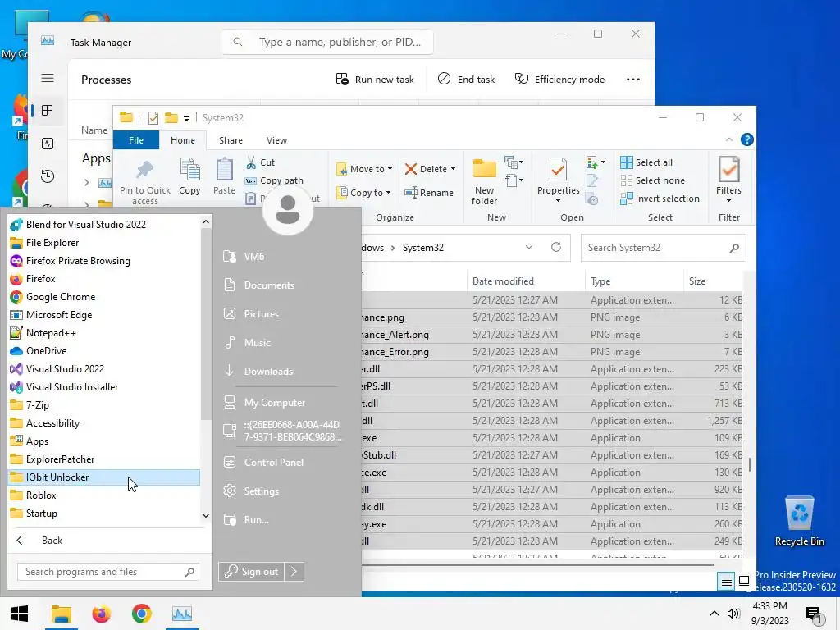Screen dimensions: 840x630
Task: Open shutdown options arrow beside Sign out
Action: click(294, 572)
